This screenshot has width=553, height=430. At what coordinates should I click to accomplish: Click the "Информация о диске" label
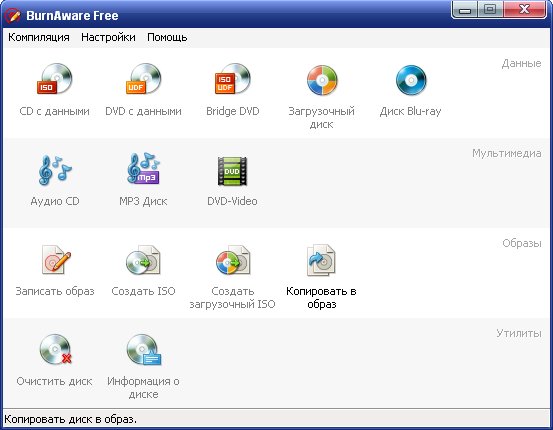tap(144, 387)
